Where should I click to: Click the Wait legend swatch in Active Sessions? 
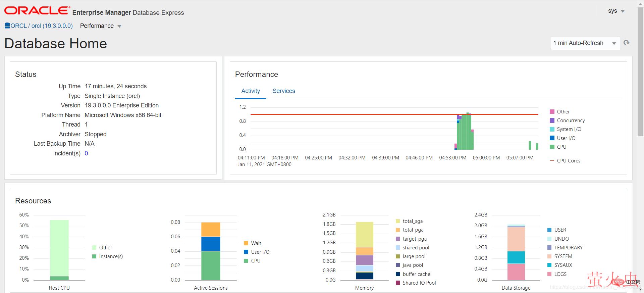click(x=246, y=243)
